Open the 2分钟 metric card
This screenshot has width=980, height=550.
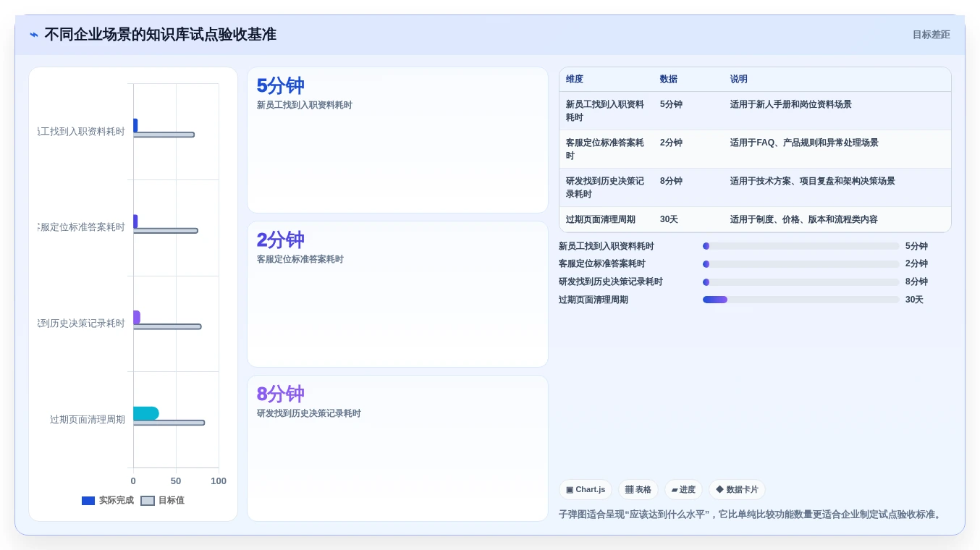(x=397, y=295)
